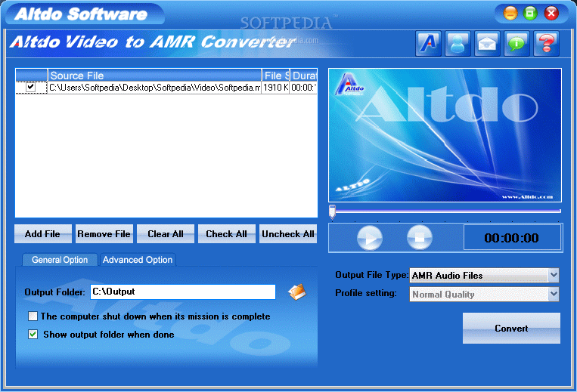Click the Altdo preview video area
Viewport: 577px width, 392px height.
(x=445, y=135)
